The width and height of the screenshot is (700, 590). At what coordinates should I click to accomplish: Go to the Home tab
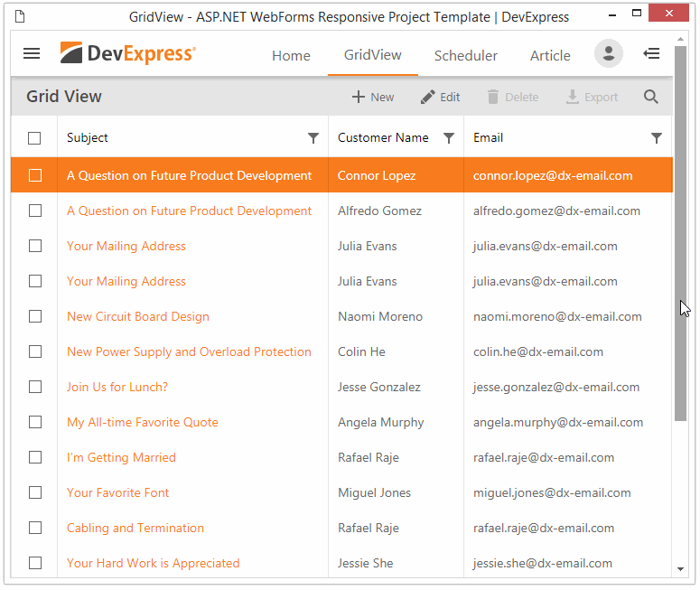coord(291,55)
